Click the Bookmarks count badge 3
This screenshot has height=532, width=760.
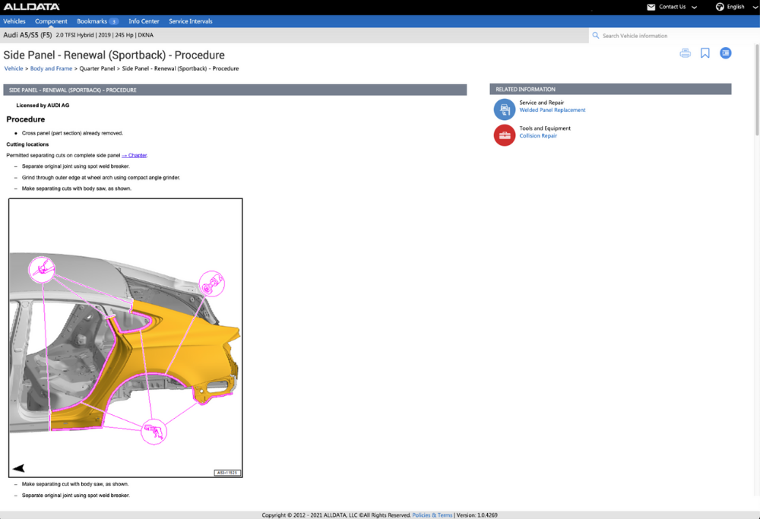113,21
